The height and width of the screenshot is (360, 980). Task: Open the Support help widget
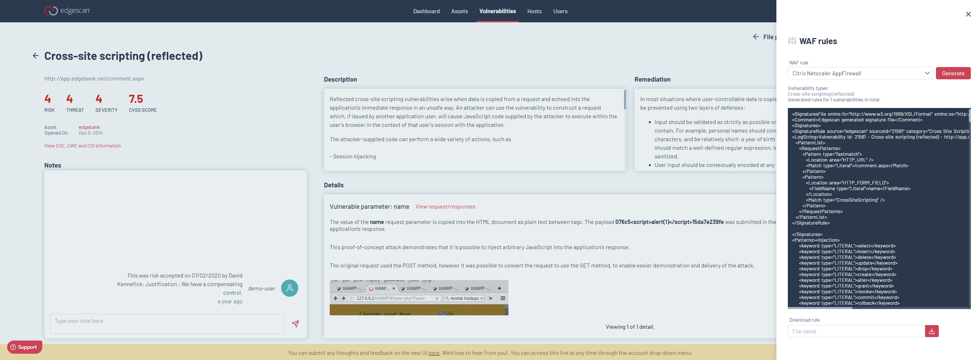point(24,347)
